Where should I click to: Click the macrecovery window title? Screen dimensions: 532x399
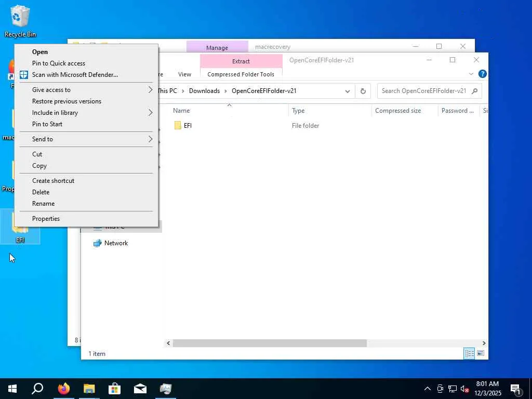273,47
